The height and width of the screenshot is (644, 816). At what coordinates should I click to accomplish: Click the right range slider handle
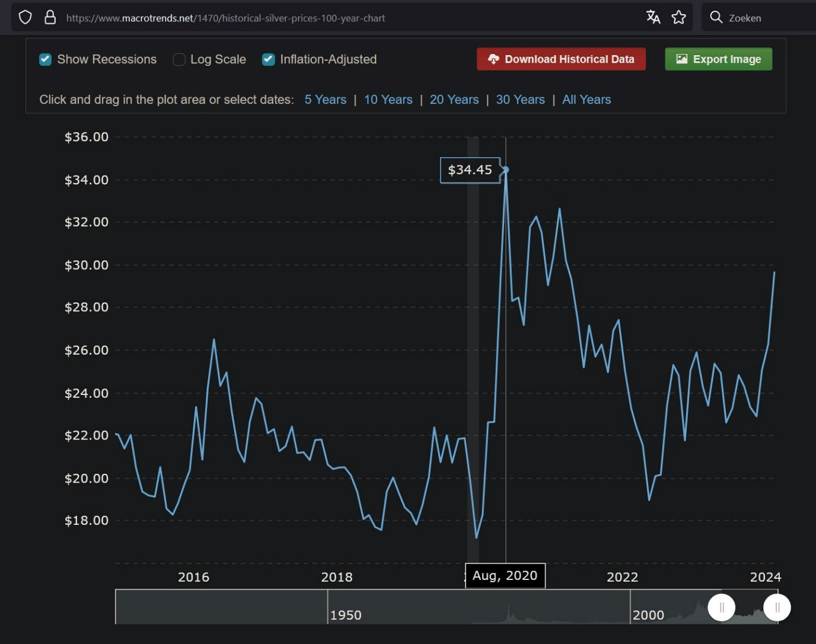(x=777, y=608)
